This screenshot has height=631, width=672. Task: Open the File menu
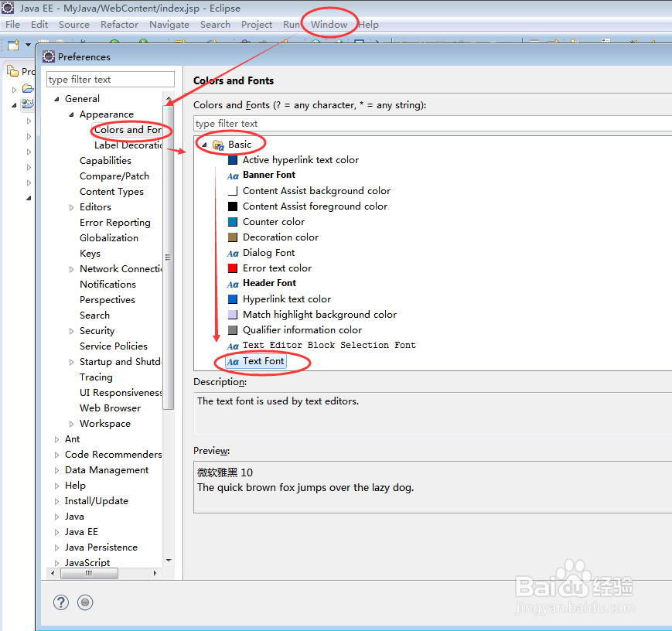(x=12, y=25)
